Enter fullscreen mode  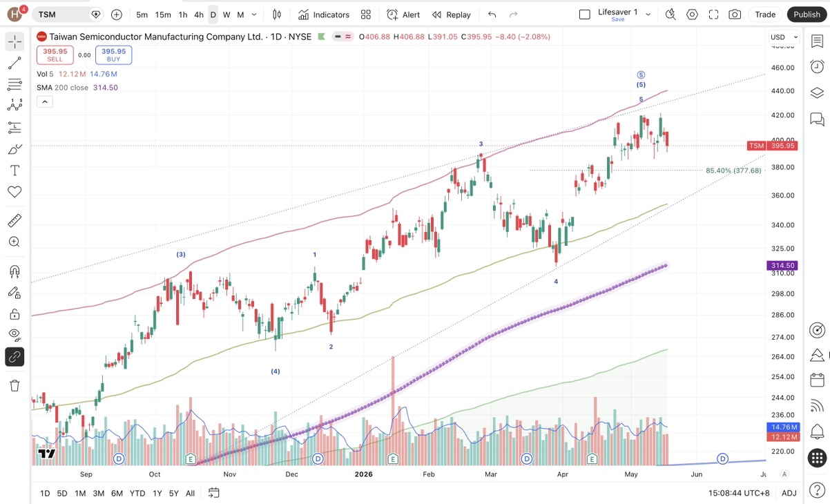point(713,14)
